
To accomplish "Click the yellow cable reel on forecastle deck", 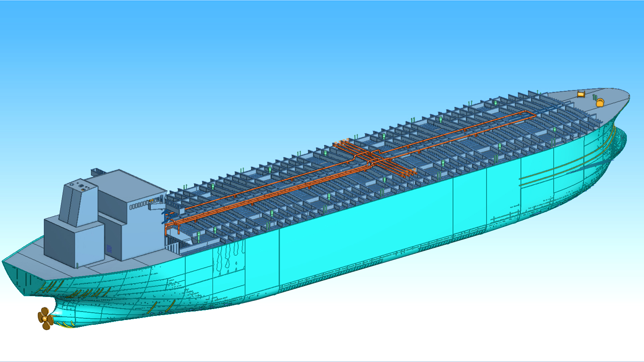I will tap(581, 95).
